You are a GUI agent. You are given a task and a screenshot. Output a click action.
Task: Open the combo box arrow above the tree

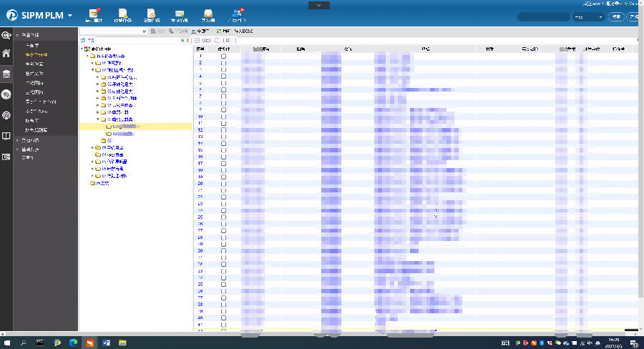pyautogui.click(x=144, y=31)
